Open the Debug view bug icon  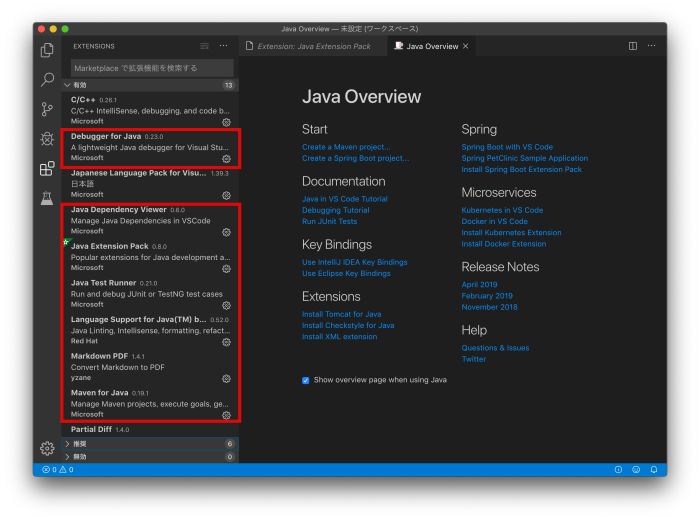coord(47,139)
